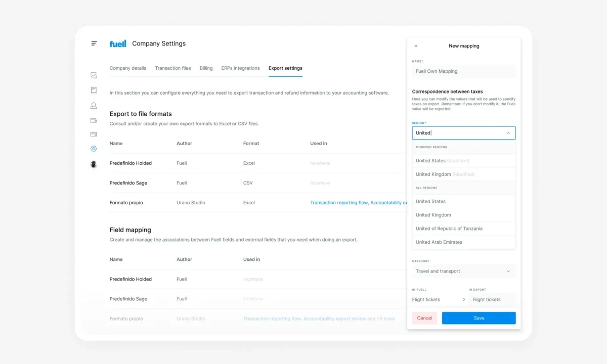Select United States (Modified) option

[463, 161]
